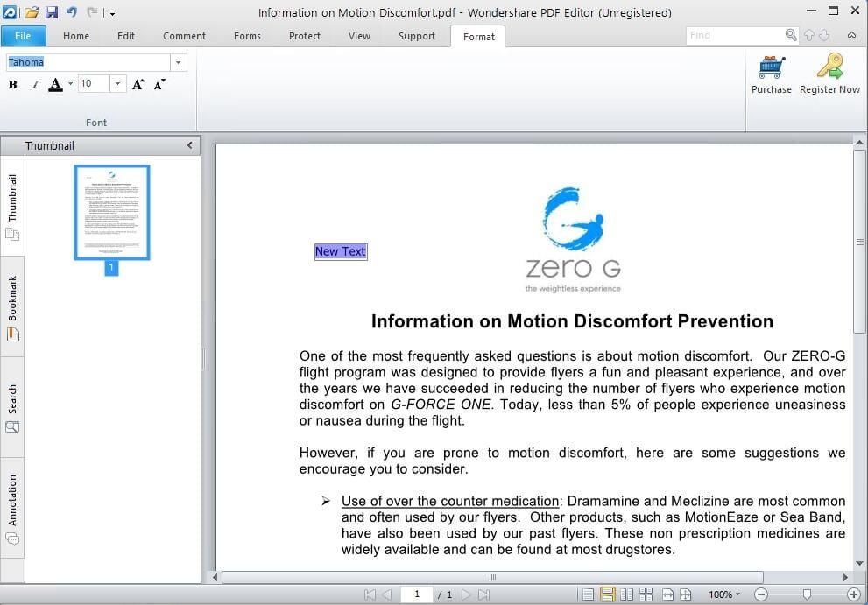
Task: Switch to continuous facing view
Action: (x=646, y=594)
